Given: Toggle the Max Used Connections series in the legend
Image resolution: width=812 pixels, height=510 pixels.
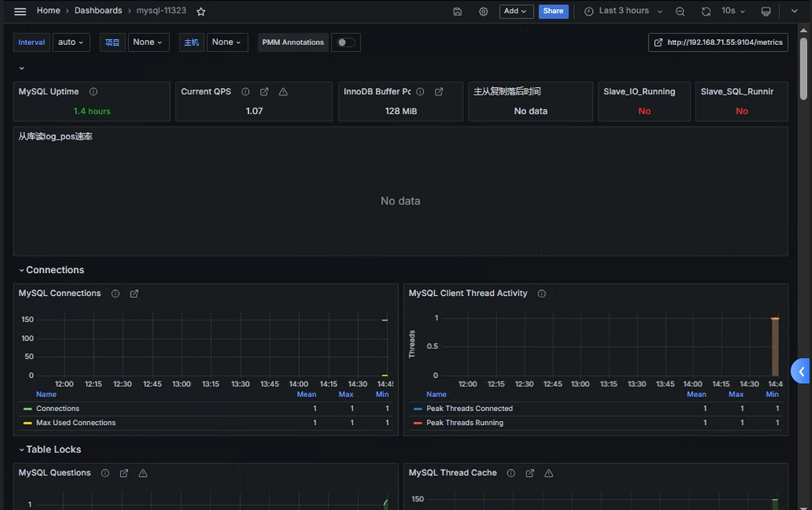Looking at the screenshot, I should [76, 423].
